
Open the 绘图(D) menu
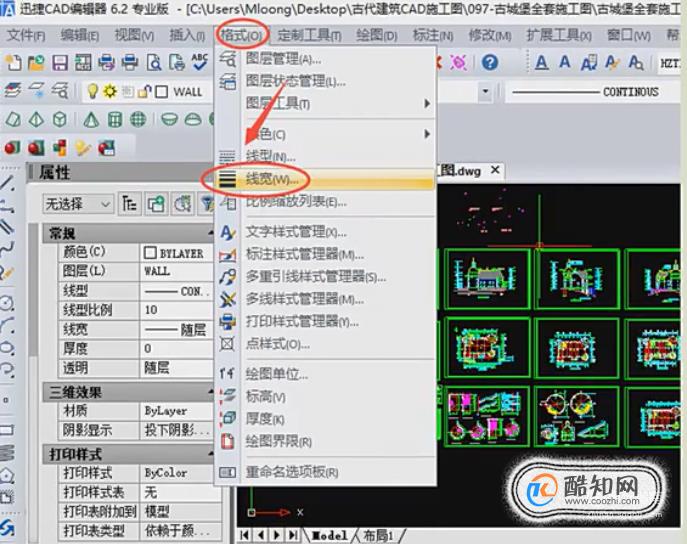click(377, 35)
